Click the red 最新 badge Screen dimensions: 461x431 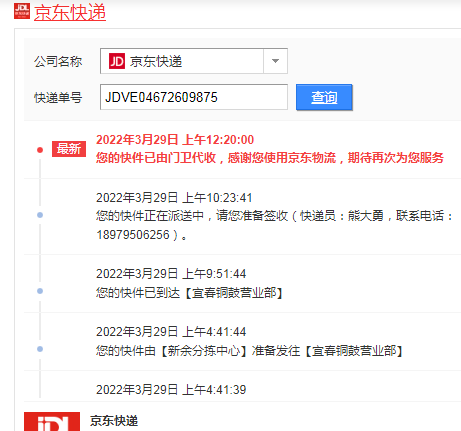[69, 149]
